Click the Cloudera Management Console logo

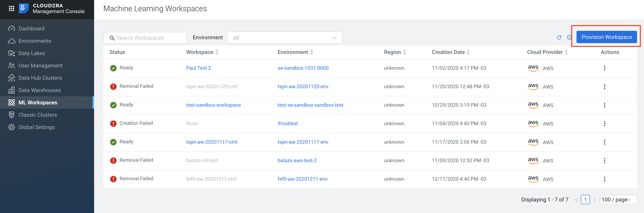[x=24, y=8]
